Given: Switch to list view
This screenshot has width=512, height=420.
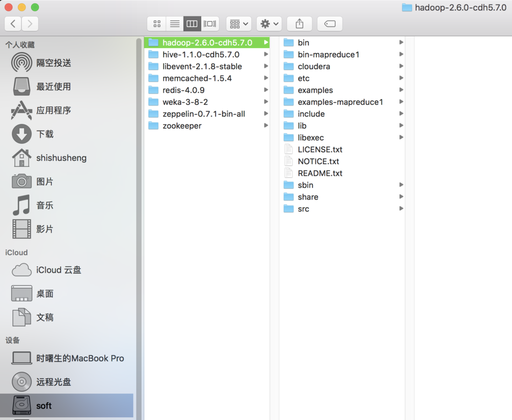Looking at the screenshot, I should tap(175, 24).
